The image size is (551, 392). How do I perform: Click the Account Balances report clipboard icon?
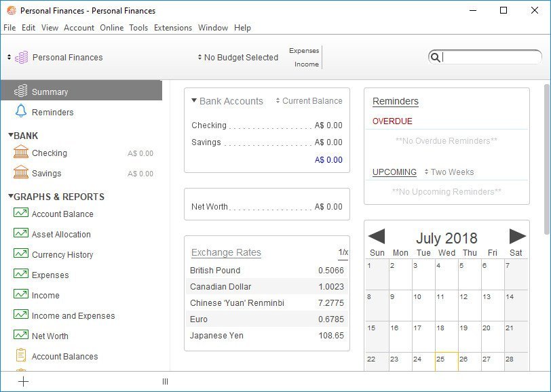(20, 356)
